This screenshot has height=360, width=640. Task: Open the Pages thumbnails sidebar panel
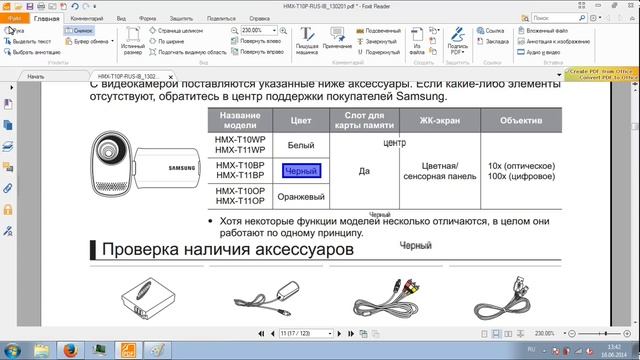tap(8, 125)
